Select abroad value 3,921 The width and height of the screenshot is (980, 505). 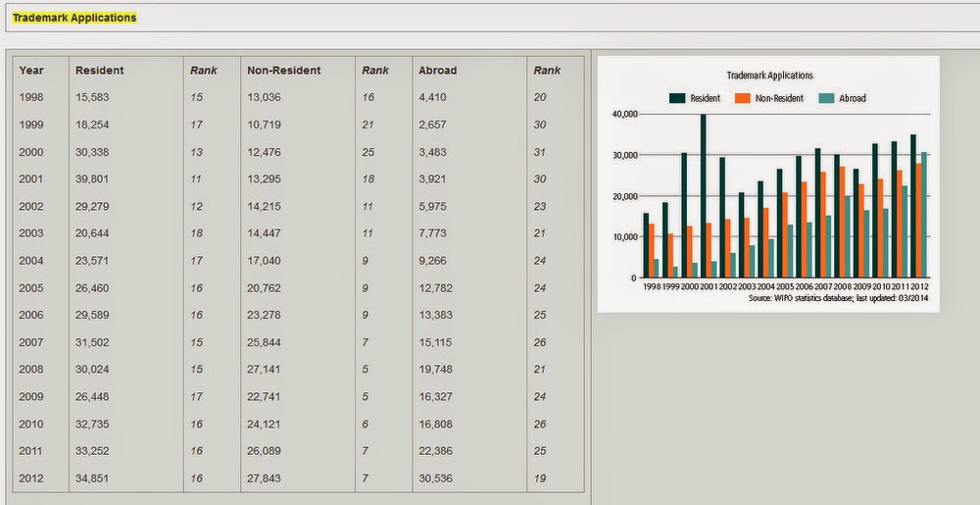pyautogui.click(x=432, y=179)
